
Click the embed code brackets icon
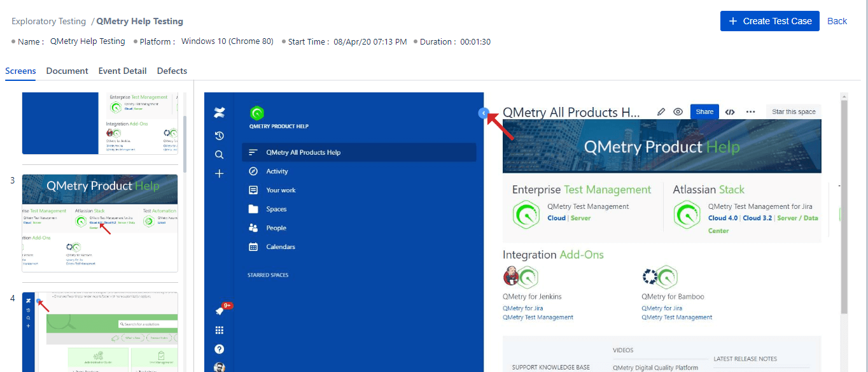click(x=730, y=111)
